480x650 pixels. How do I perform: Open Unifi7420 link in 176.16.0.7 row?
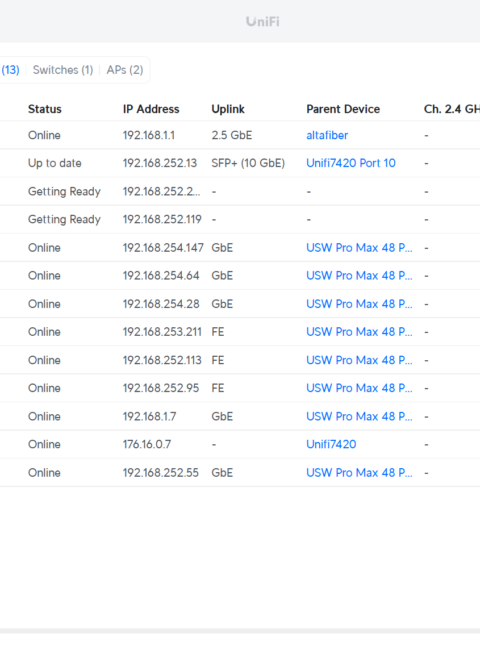[x=331, y=444]
